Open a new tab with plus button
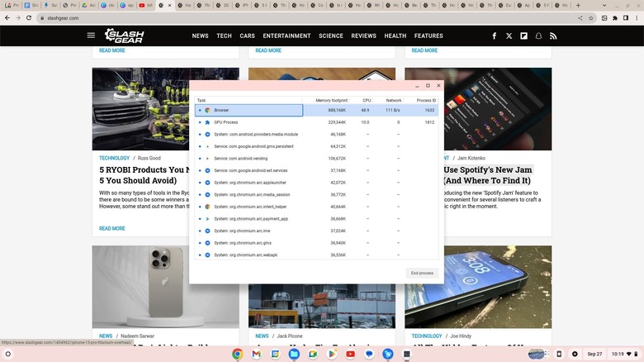The height and width of the screenshot is (362, 644). pyautogui.click(x=578, y=5)
